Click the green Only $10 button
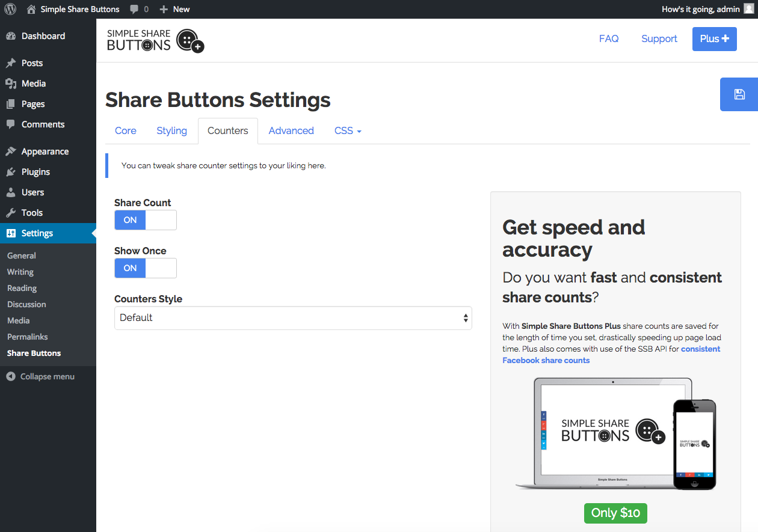Image resolution: width=758 pixels, height=532 pixels. [x=615, y=513]
